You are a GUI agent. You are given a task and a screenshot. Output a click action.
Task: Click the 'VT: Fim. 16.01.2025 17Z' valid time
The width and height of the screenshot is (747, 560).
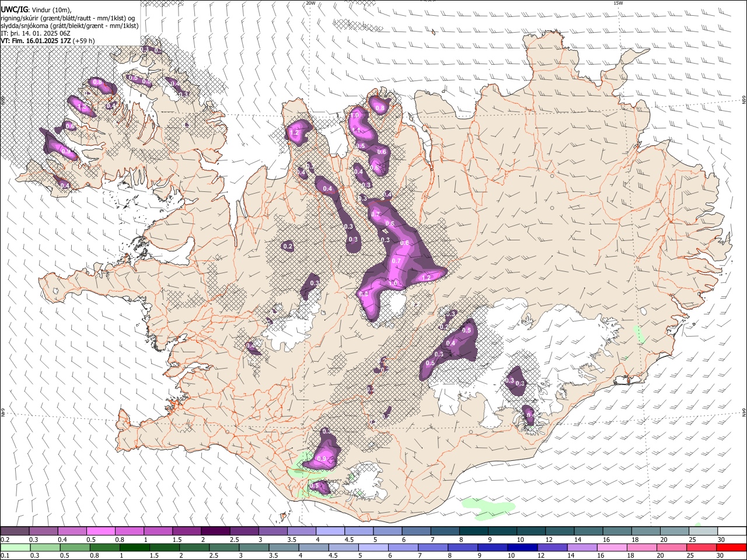pos(36,41)
